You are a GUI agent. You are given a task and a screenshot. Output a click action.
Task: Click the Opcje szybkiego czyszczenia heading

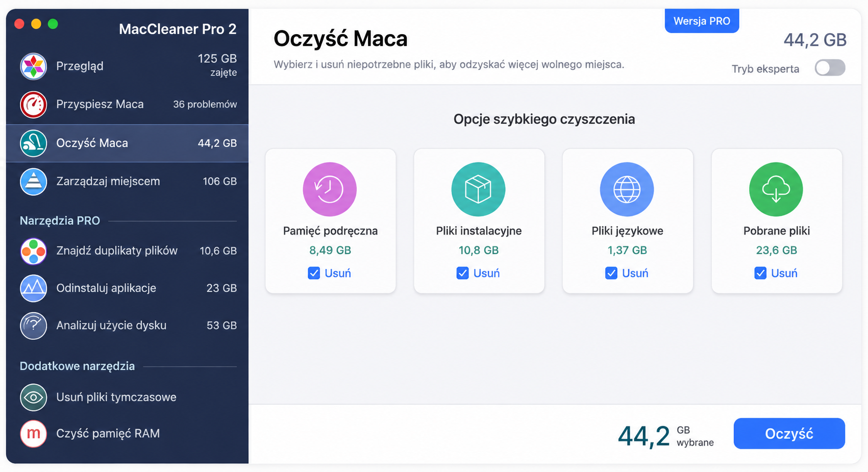point(544,119)
